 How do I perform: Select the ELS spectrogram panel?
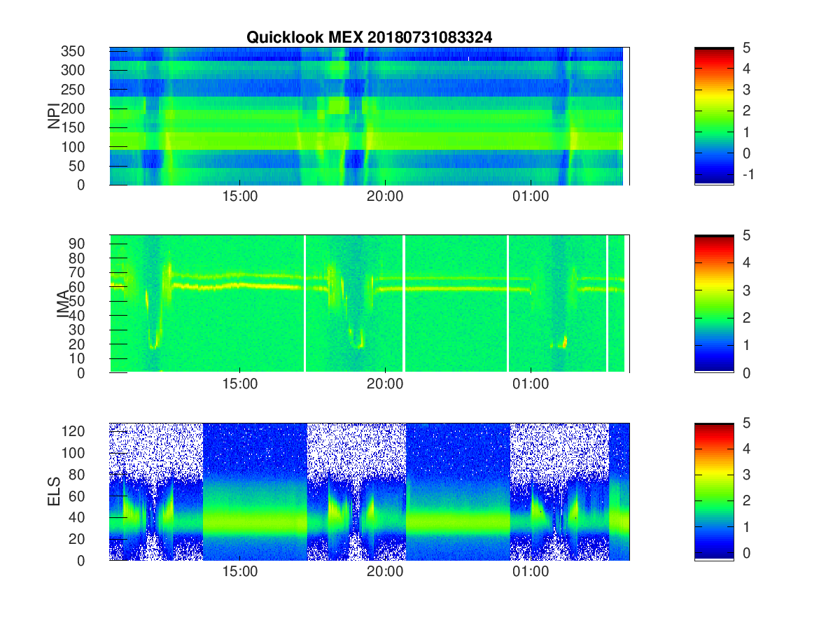point(370,491)
